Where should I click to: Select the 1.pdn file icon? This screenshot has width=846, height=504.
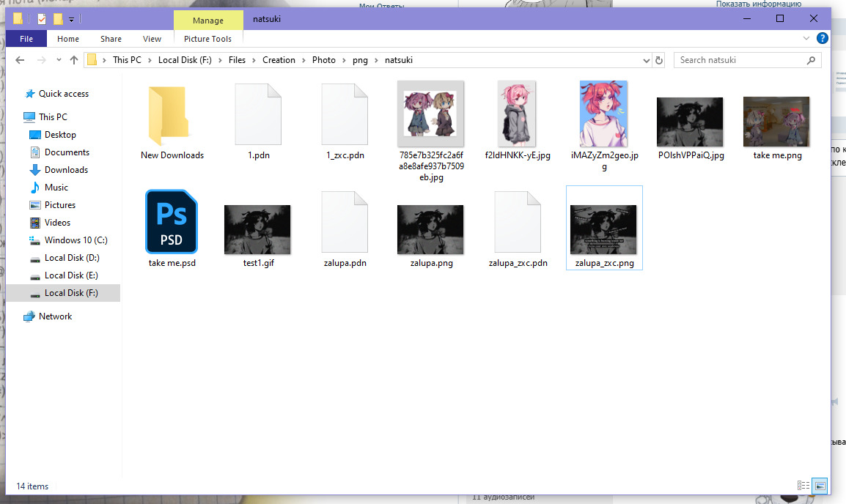[x=259, y=114]
